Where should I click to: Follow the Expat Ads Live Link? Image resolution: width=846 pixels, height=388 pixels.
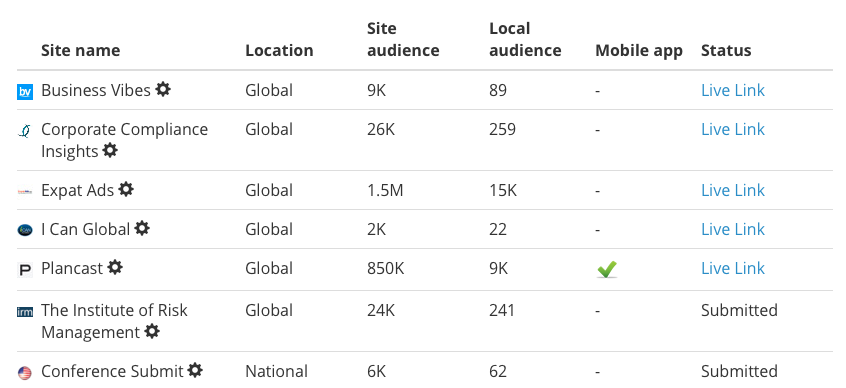click(733, 190)
